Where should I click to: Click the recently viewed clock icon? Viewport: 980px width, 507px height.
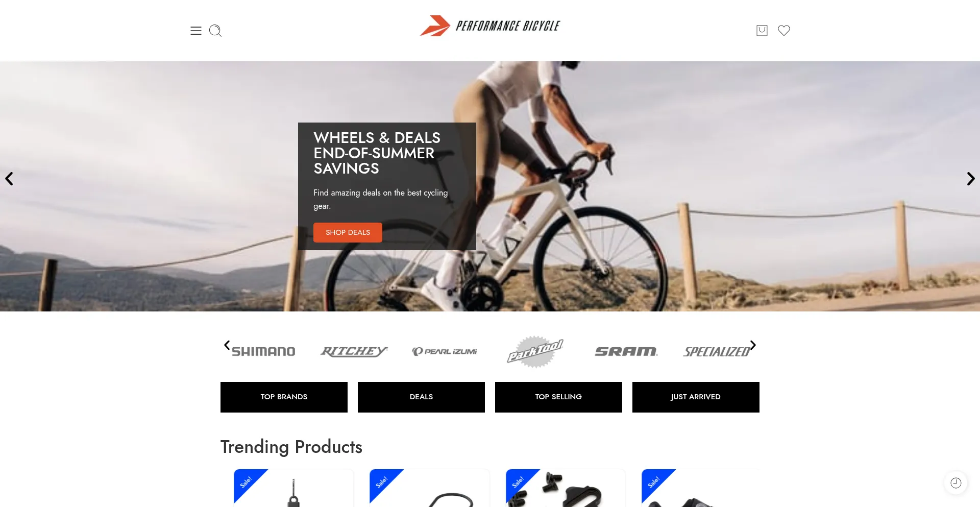pyautogui.click(x=956, y=483)
